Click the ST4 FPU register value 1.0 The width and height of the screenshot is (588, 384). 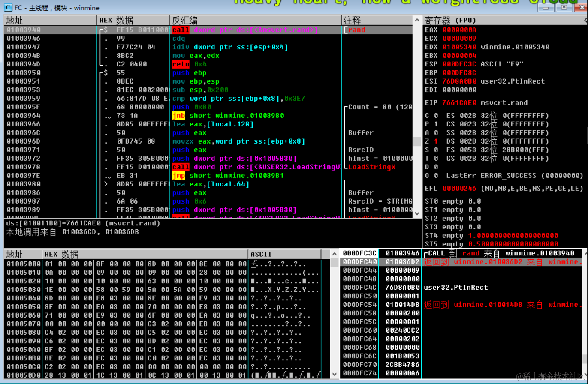coord(513,236)
